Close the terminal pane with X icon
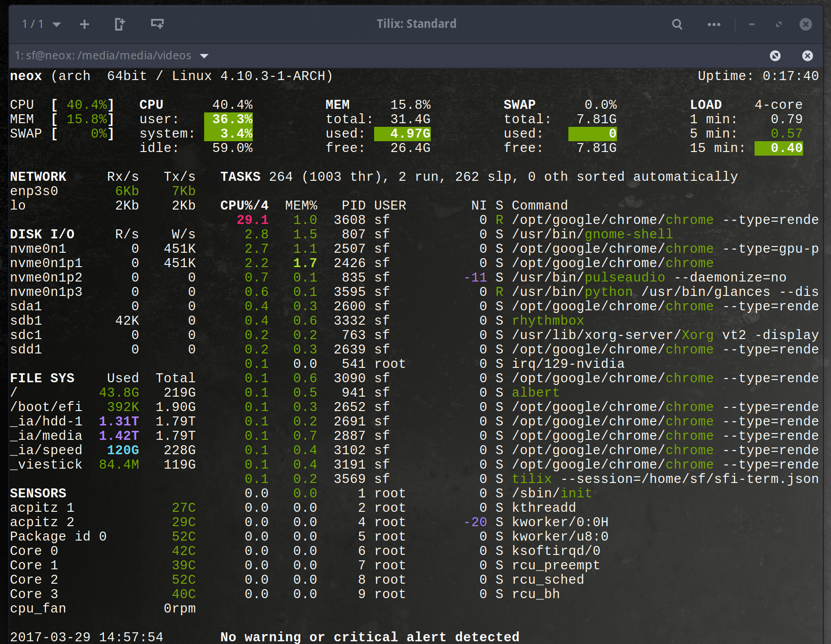The image size is (831, 644). pos(808,56)
